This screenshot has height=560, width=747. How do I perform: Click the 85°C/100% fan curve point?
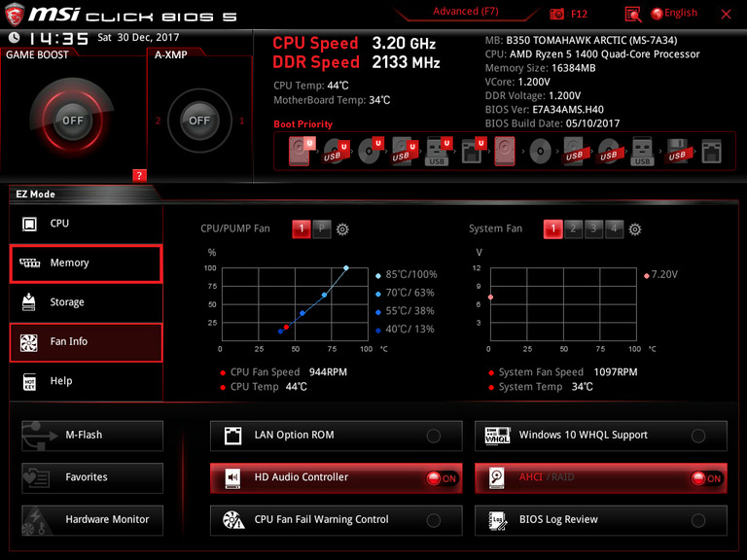(x=346, y=268)
